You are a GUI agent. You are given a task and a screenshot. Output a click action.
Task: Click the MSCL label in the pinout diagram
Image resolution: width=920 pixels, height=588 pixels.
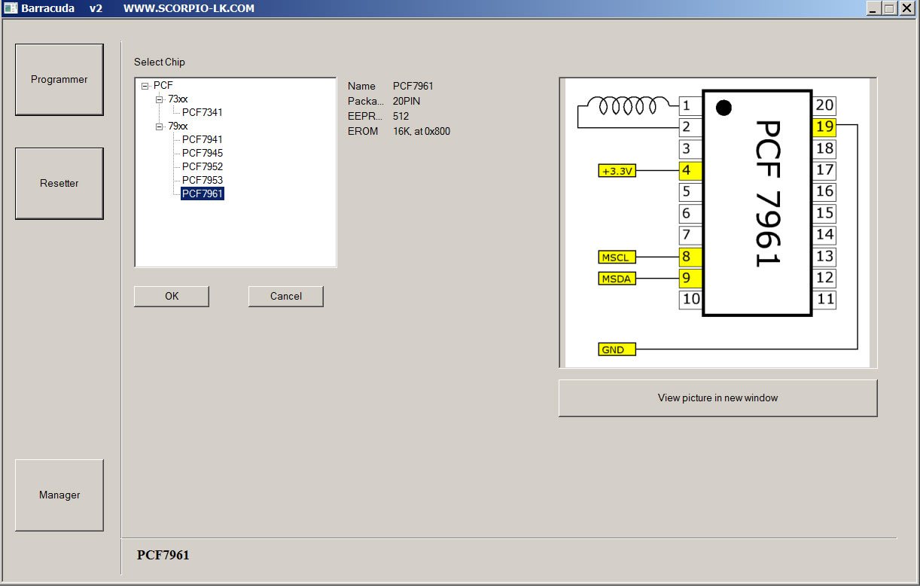pyautogui.click(x=617, y=257)
